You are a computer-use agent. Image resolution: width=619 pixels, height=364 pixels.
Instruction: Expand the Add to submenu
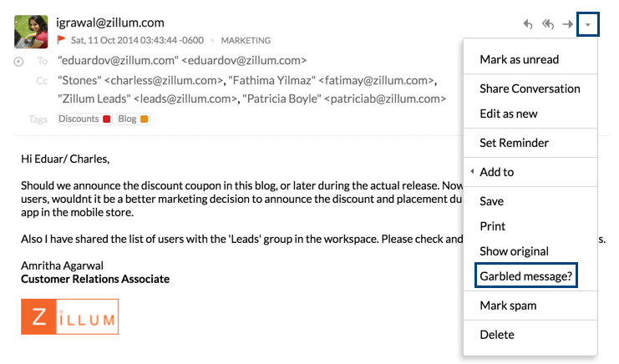tap(530, 172)
